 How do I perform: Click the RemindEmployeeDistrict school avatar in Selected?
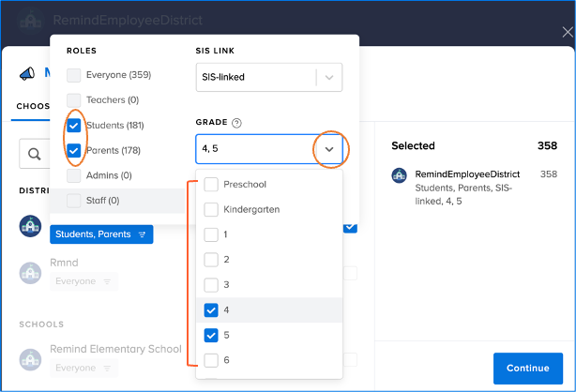coord(399,175)
